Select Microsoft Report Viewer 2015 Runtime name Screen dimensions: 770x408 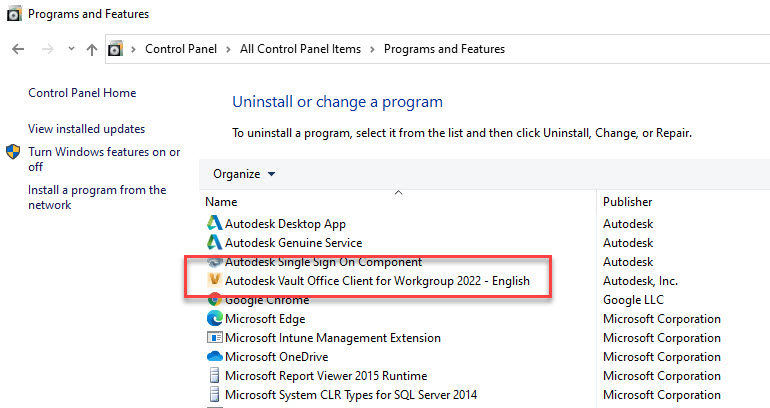pyautogui.click(x=326, y=376)
